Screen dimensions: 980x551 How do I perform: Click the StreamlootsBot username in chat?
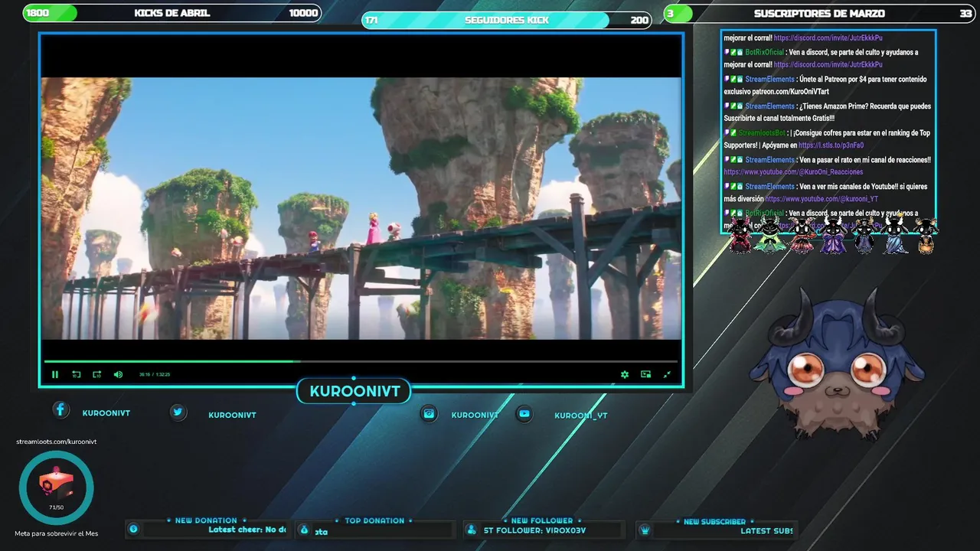(762, 133)
